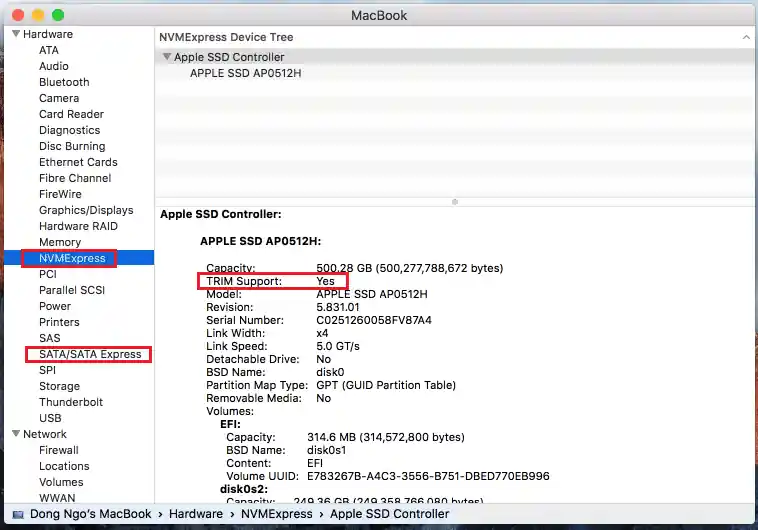Click the yellow minimize window button

tap(38, 15)
